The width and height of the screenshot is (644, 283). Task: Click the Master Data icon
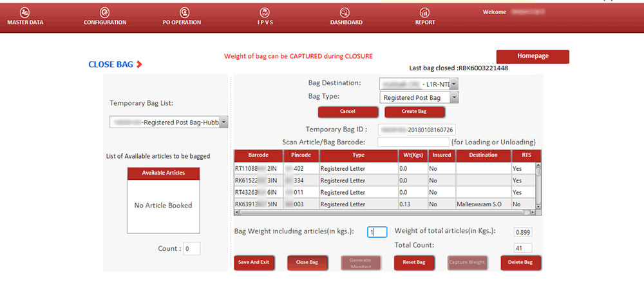click(x=24, y=12)
